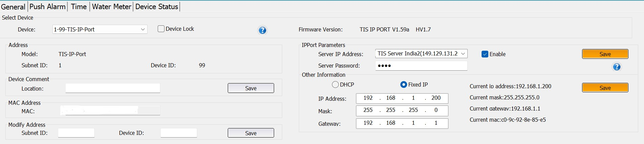Click the Server Password field

point(421,66)
